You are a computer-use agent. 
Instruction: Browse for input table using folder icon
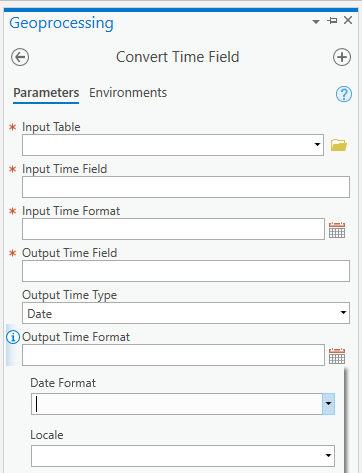click(x=339, y=145)
